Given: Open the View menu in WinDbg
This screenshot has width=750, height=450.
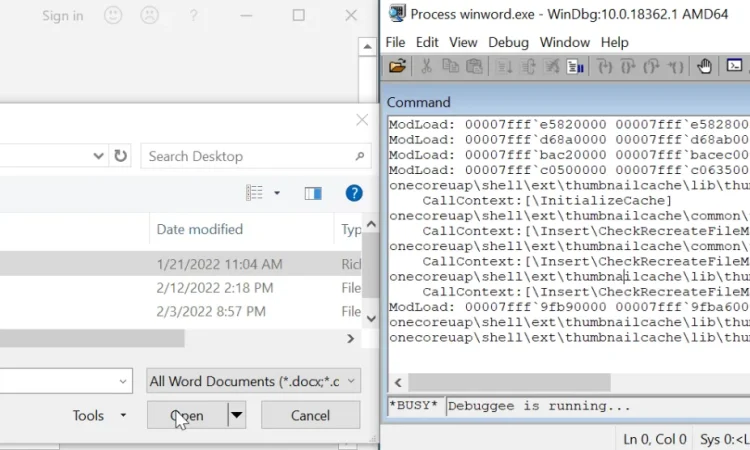Looking at the screenshot, I should tap(463, 42).
